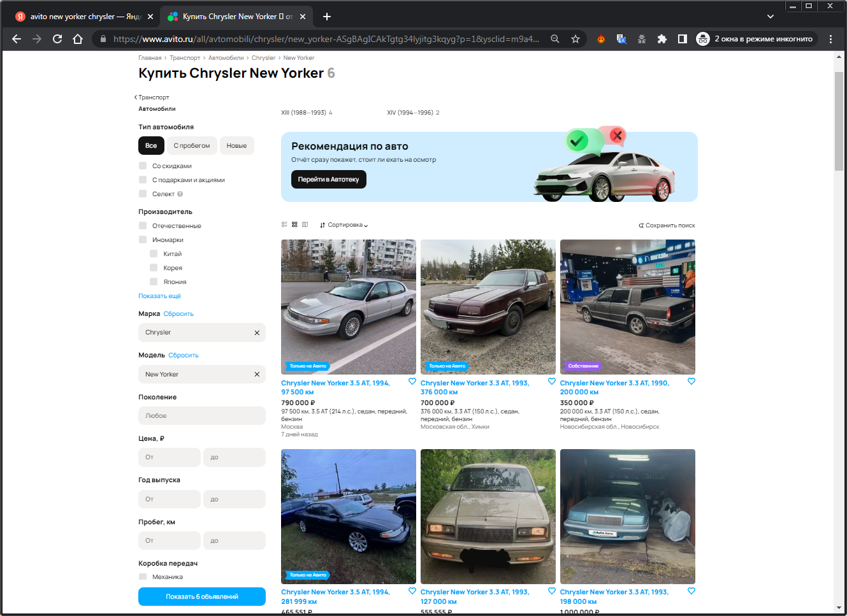Tick the "Отечественные" manufacturer checkbox
The height and width of the screenshot is (616, 847).
(143, 226)
